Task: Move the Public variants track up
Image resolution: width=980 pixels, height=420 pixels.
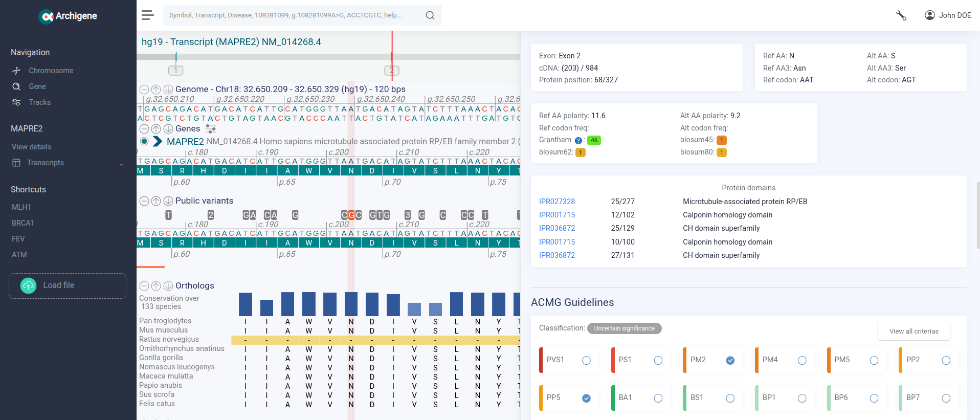Action: [x=156, y=201]
